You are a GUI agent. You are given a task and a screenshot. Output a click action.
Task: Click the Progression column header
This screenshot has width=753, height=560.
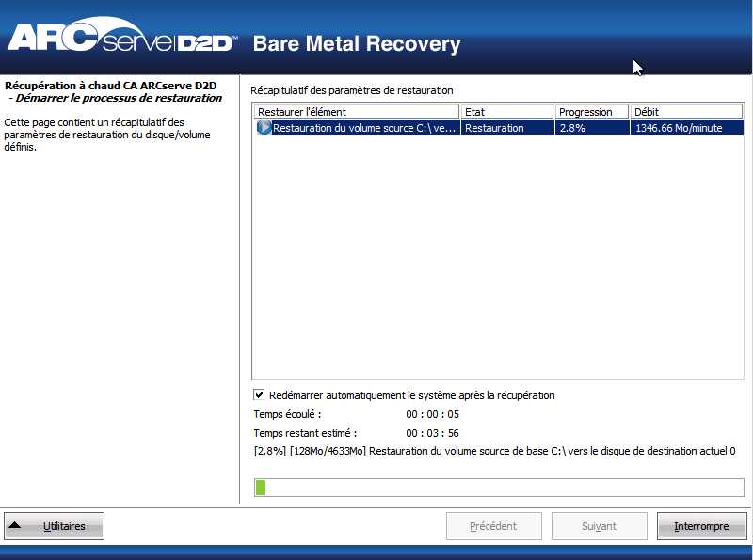click(x=592, y=111)
